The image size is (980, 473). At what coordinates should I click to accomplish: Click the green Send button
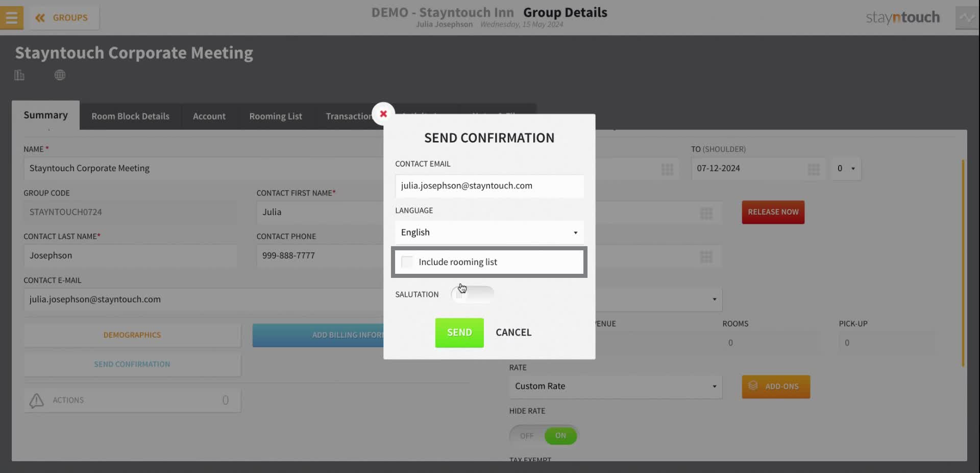459,333
